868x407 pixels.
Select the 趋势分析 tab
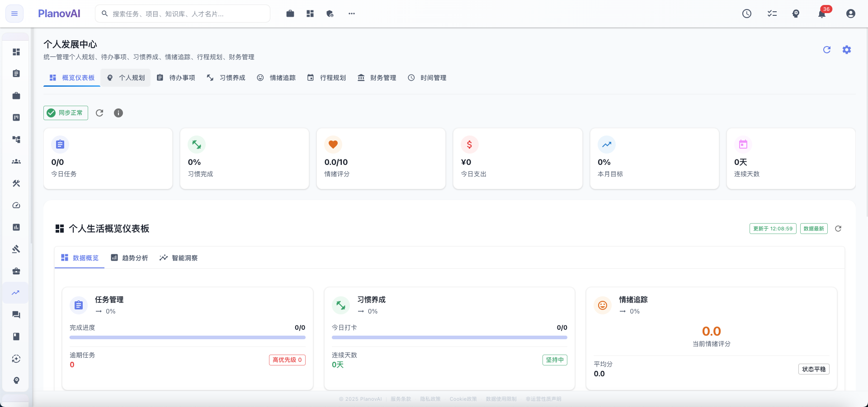click(130, 258)
